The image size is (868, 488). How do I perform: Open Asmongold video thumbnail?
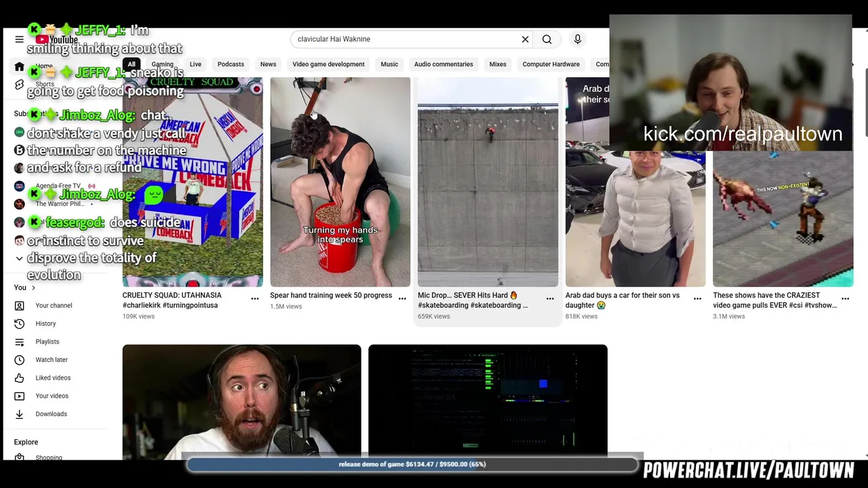(241, 402)
